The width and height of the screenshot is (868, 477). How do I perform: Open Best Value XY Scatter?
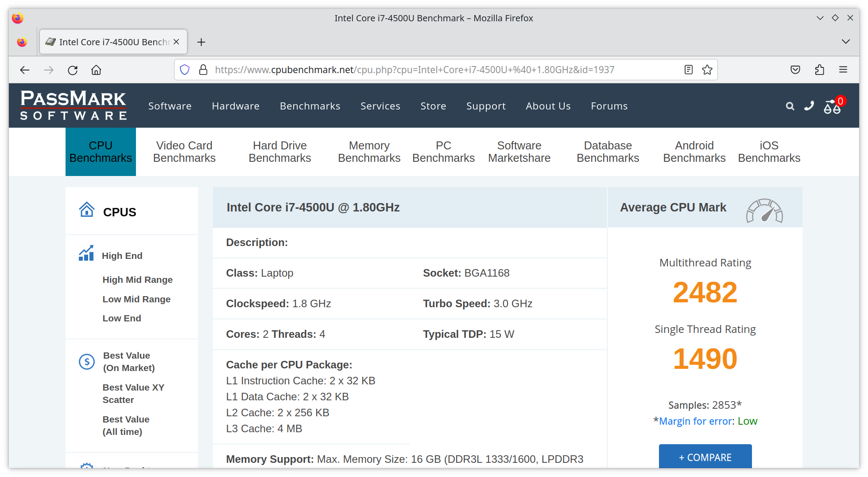point(133,394)
